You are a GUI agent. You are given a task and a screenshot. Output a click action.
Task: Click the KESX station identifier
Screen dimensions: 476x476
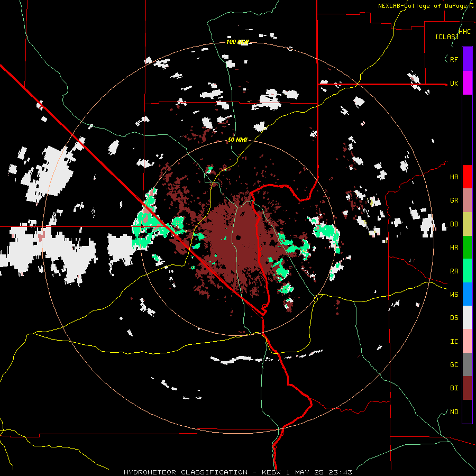click(x=271, y=472)
